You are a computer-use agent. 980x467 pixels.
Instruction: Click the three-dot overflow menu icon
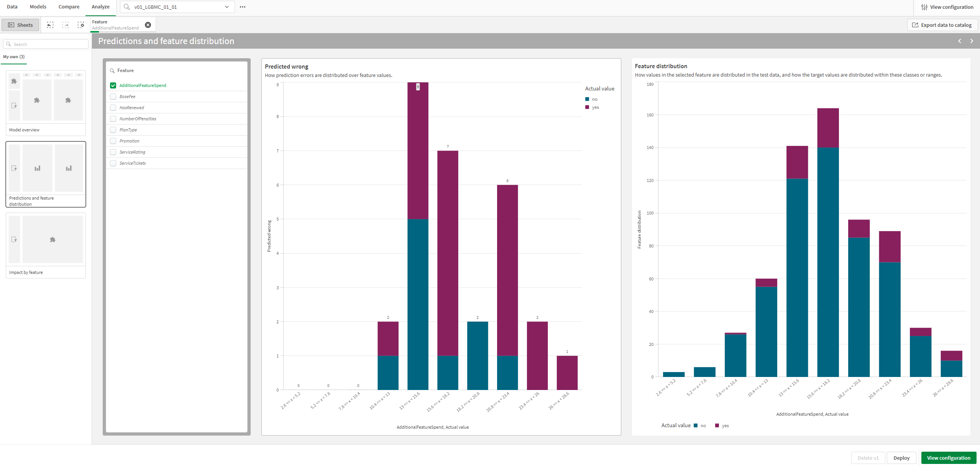click(243, 7)
